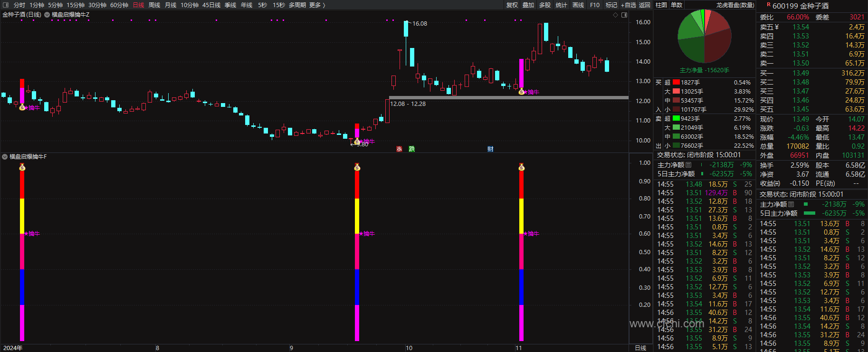Switch to 季线 quarterly chart

(x=230, y=5)
